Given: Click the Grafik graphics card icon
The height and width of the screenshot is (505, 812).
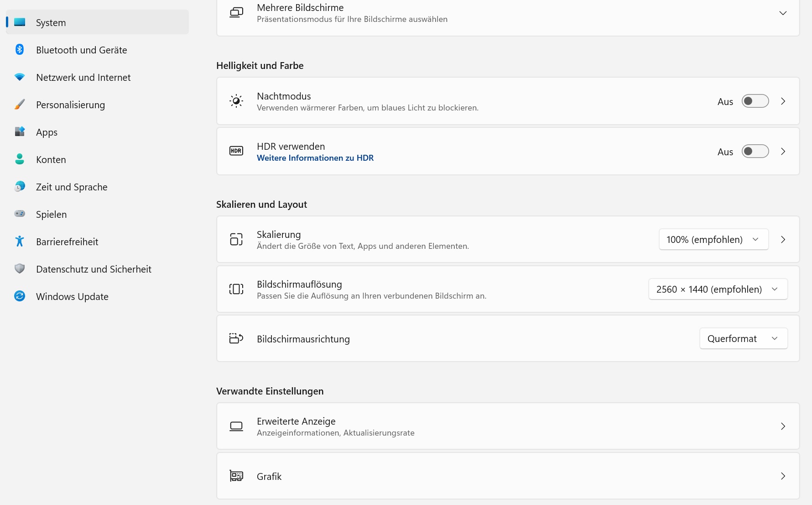Looking at the screenshot, I should coord(236,476).
